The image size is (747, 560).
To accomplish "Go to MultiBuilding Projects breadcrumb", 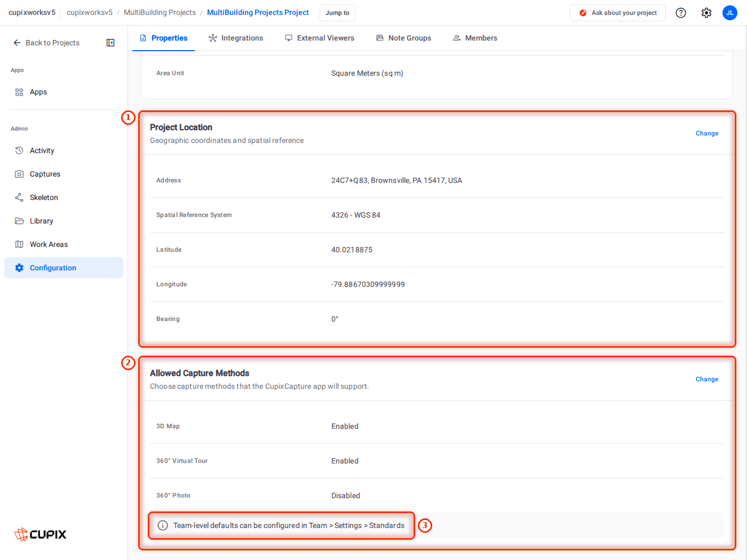I will [x=160, y=12].
